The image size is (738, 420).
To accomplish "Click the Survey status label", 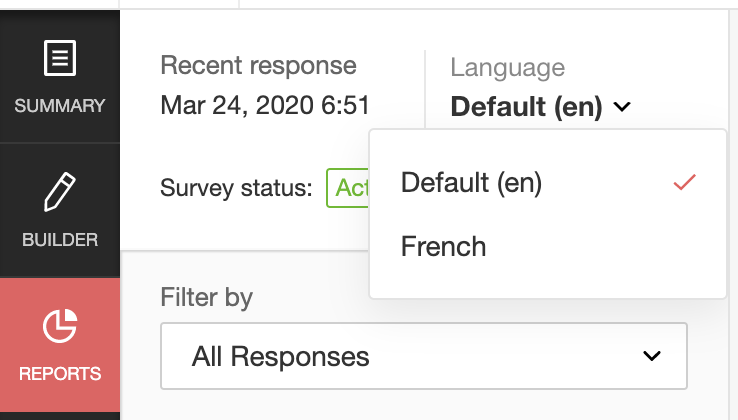I will (x=236, y=187).
